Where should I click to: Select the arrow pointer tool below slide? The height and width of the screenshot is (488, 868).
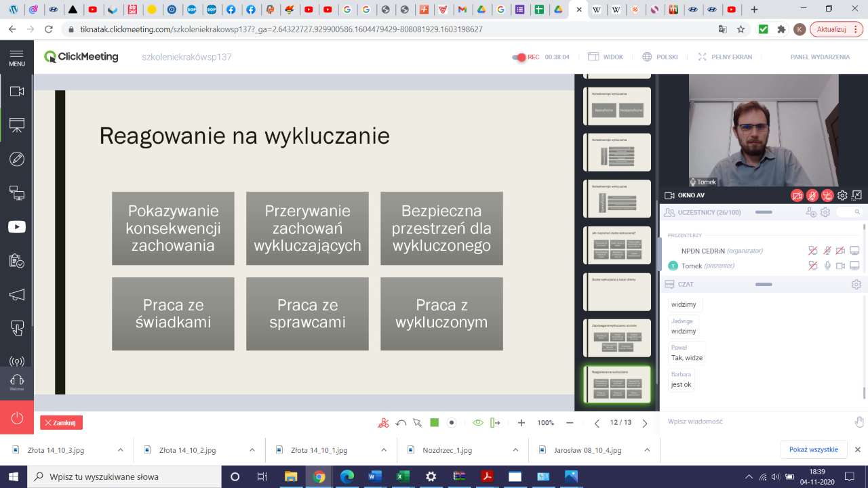coord(418,423)
